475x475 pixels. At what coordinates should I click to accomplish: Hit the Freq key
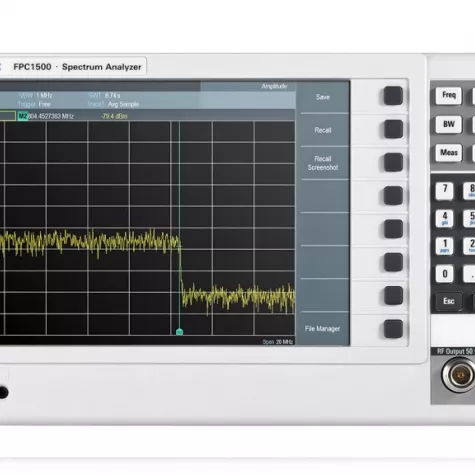pos(449,96)
